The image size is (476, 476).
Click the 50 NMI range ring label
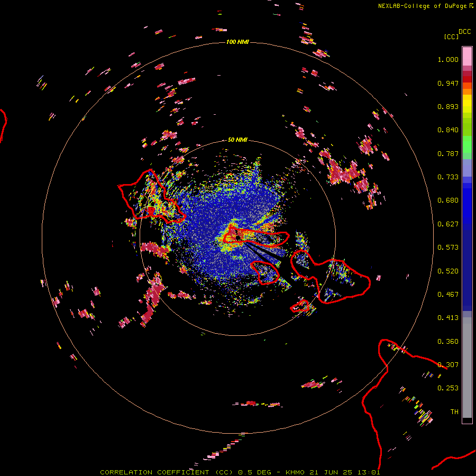tap(237, 140)
